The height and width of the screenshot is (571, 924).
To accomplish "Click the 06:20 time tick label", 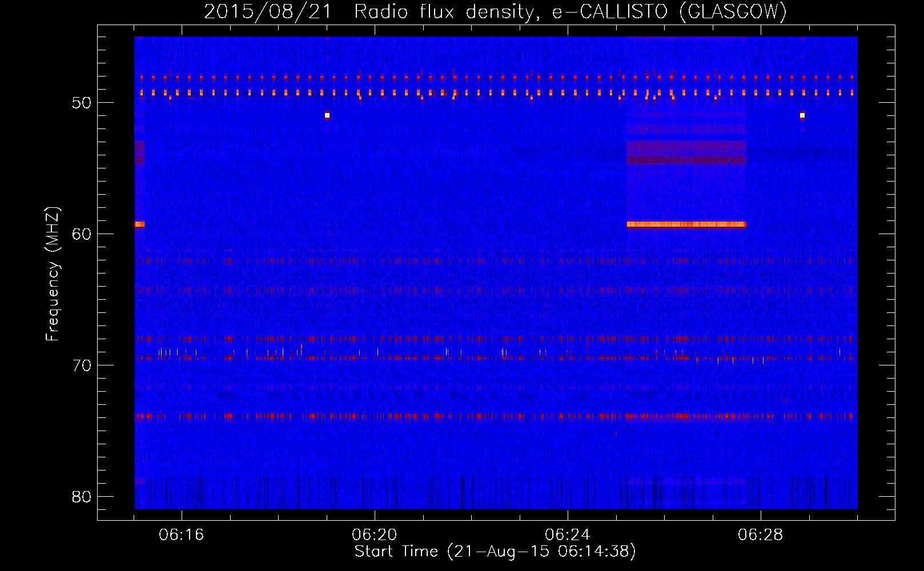I will [x=374, y=535].
